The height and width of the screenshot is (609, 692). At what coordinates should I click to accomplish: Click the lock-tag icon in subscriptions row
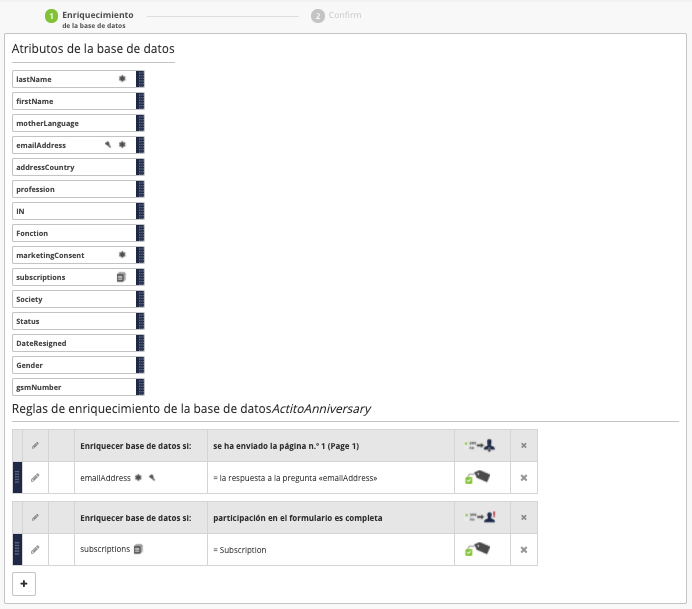tap(477, 549)
